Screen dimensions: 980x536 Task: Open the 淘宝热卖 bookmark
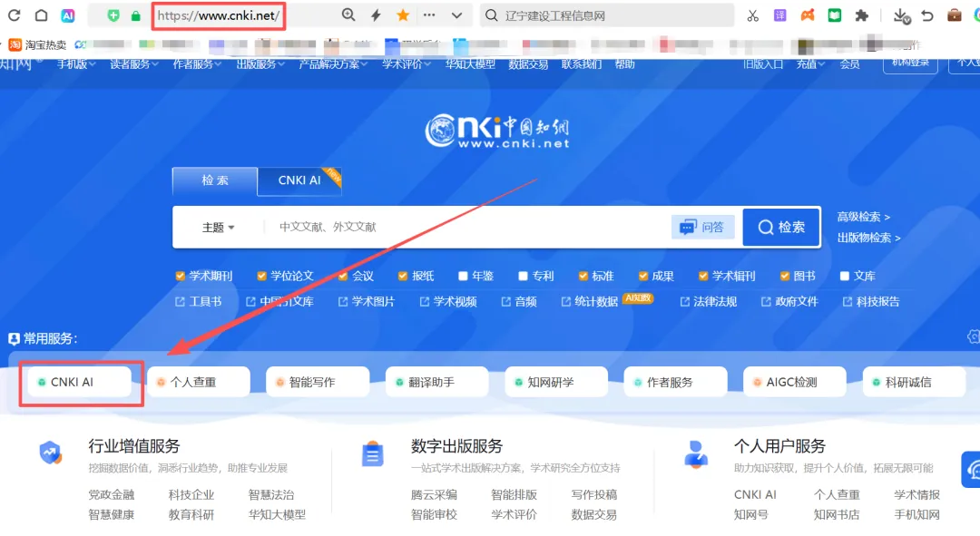[x=37, y=45]
